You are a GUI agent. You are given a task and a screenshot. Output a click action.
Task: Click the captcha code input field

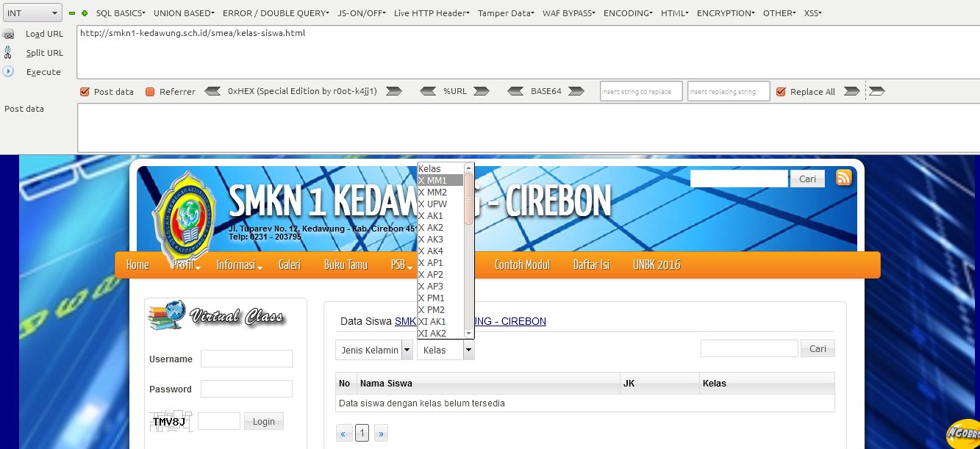218,421
